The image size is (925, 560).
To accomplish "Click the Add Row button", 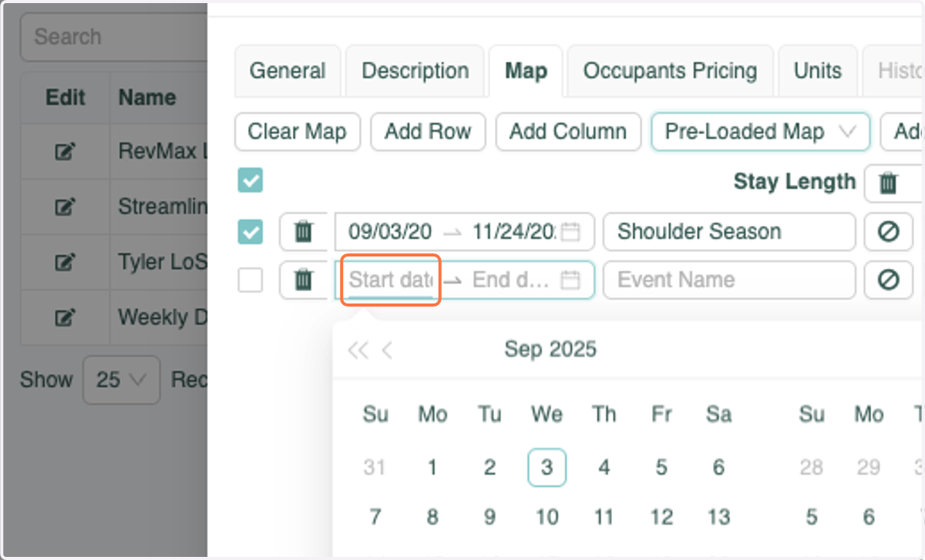I will (428, 132).
